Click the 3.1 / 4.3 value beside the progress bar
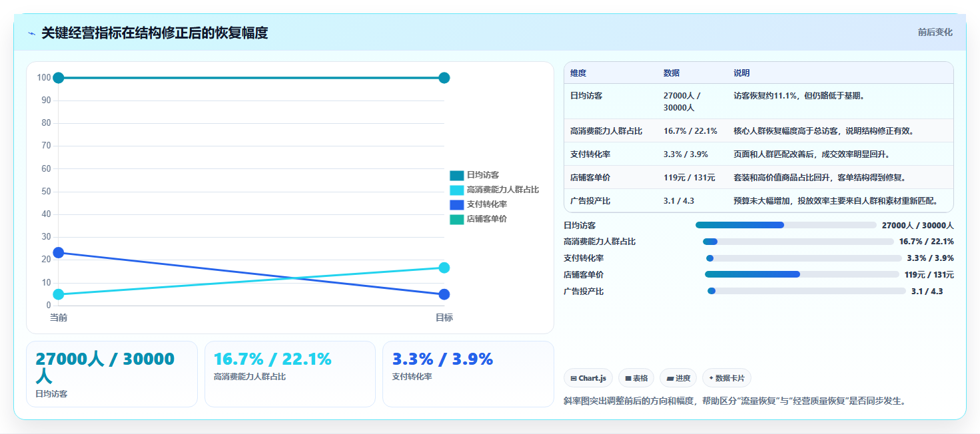 click(927, 292)
